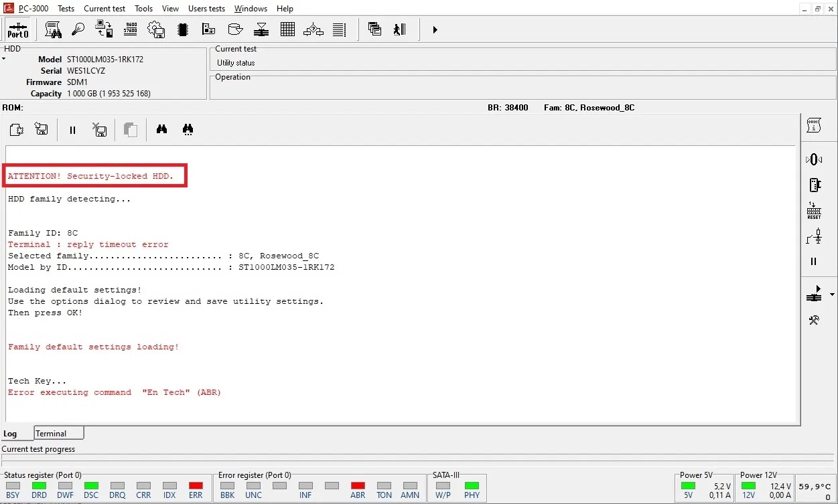The image size is (838, 504).
Task: Click the RESET icon in right sidebar
Action: click(814, 211)
